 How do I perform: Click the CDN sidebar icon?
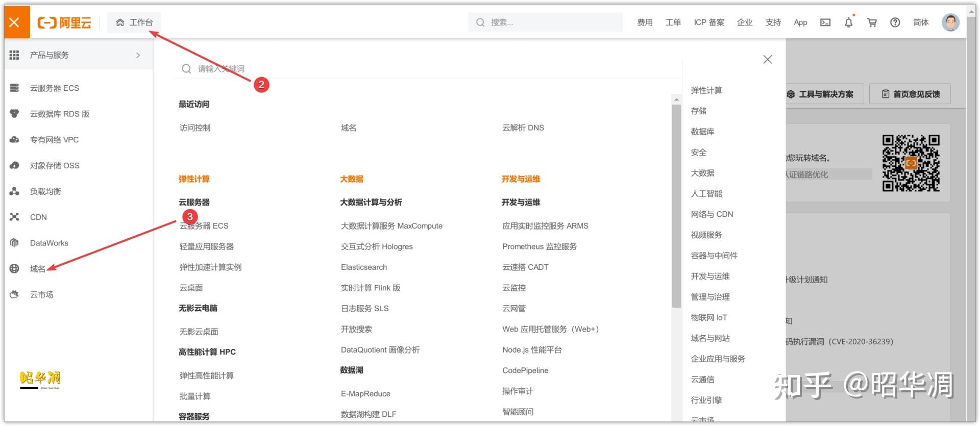(14, 217)
